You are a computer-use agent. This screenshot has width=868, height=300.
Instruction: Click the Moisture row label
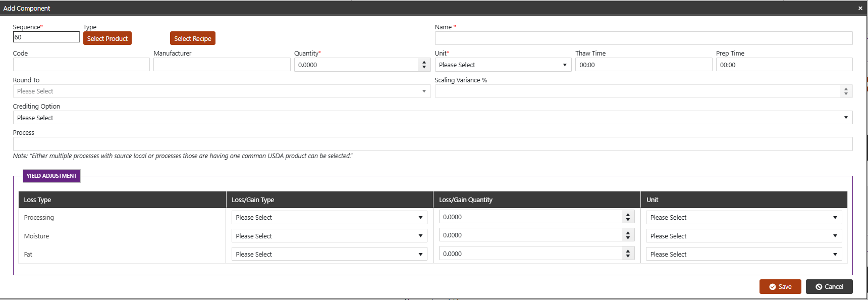point(36,236)
